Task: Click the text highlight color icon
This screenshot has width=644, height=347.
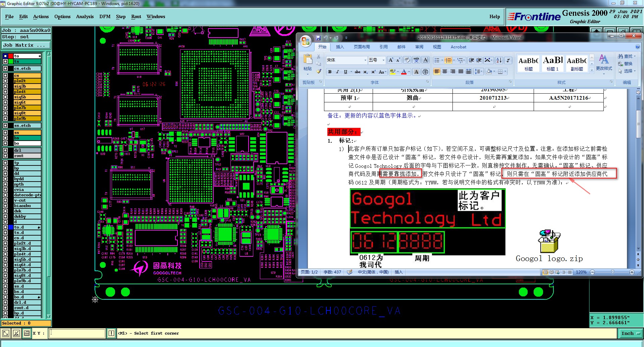Action: click(392, 72)
